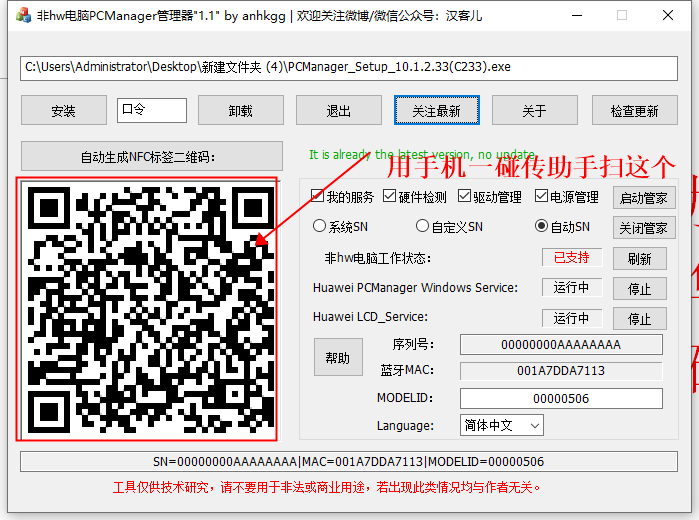This screenshot has width=699, height=520.
Task: Click the 卸载 uninstall button
Action: 241,110
